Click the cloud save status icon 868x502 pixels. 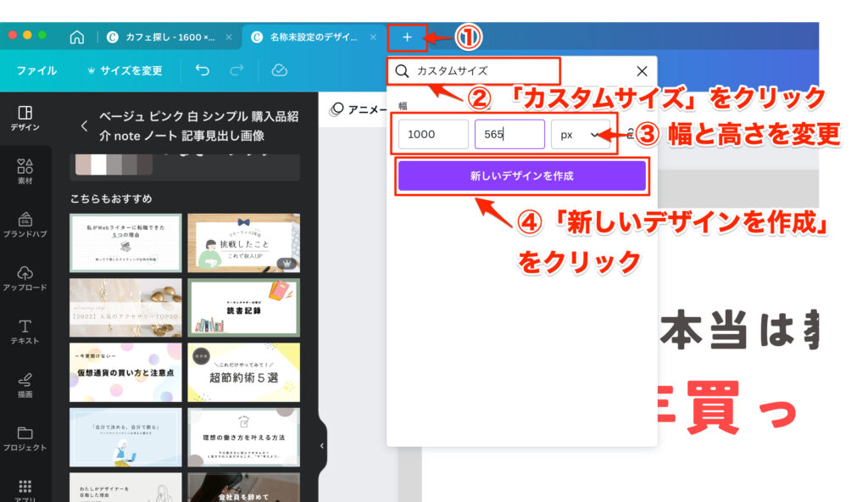pos(280,70)
